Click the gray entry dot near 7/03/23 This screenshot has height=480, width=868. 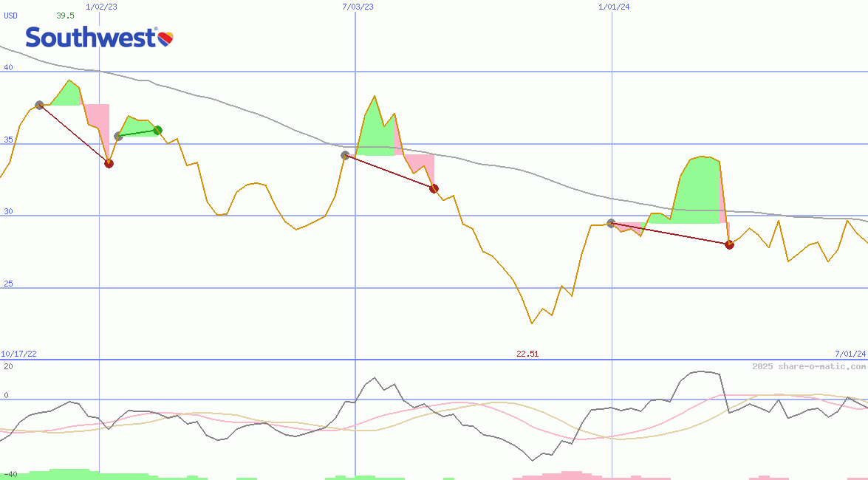coord(345,155)
